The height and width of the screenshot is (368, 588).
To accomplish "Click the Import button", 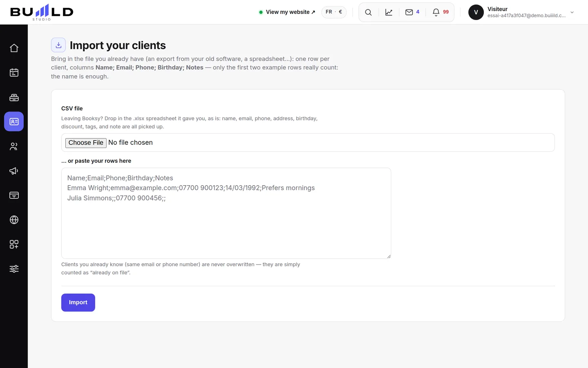I will pos(78,303).
